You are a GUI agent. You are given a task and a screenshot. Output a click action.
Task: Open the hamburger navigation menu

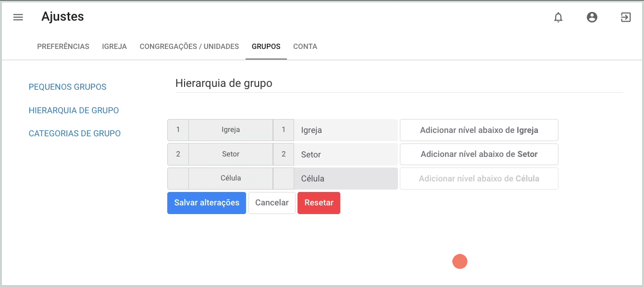(18, 17)
